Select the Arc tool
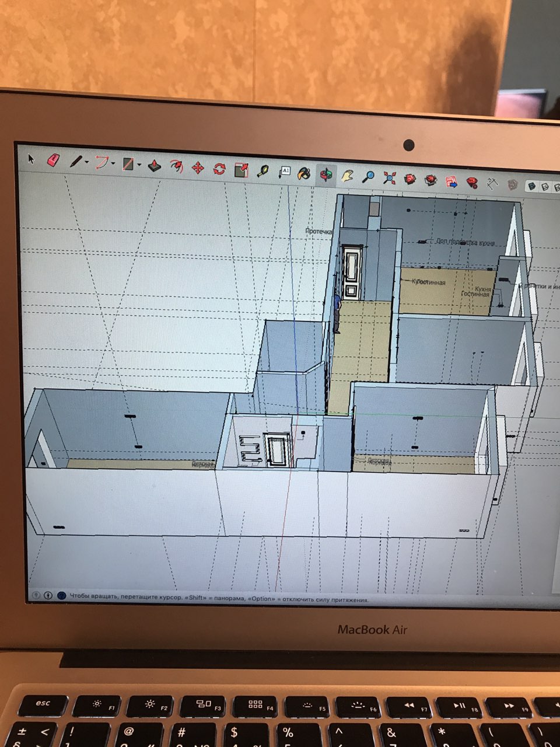 [x=102, y=162]
